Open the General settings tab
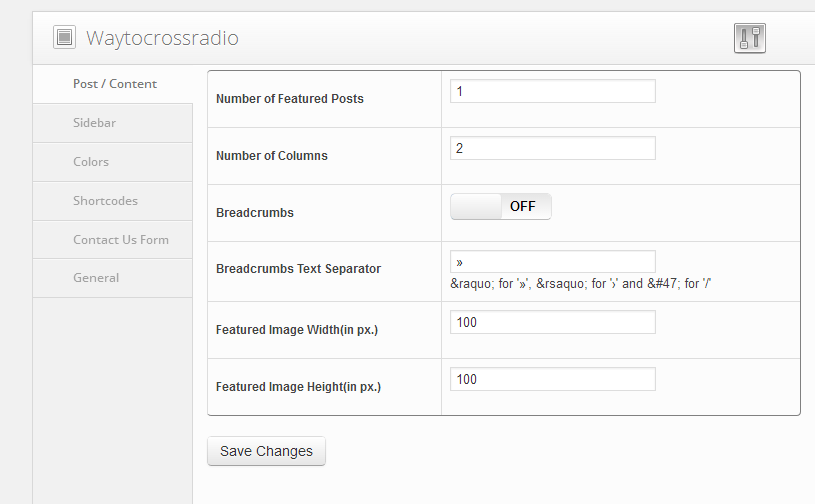The image size is (815, 504). click(x=96, y=278)
